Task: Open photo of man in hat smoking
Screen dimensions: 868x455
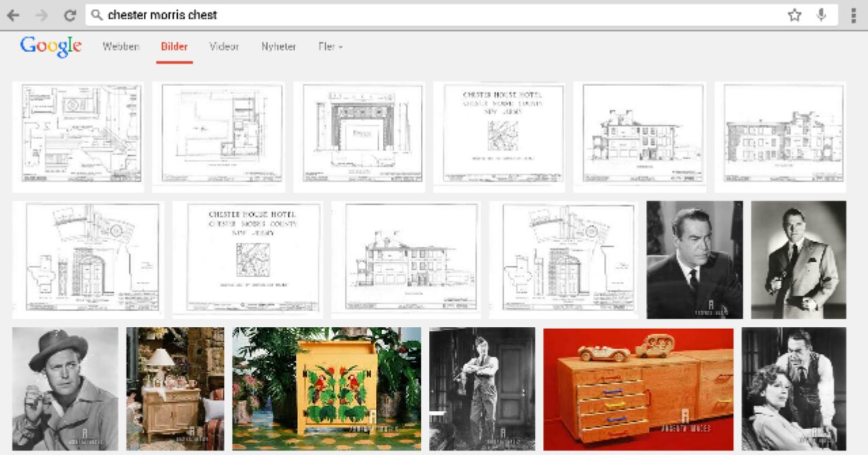Action: click(65, 389)
